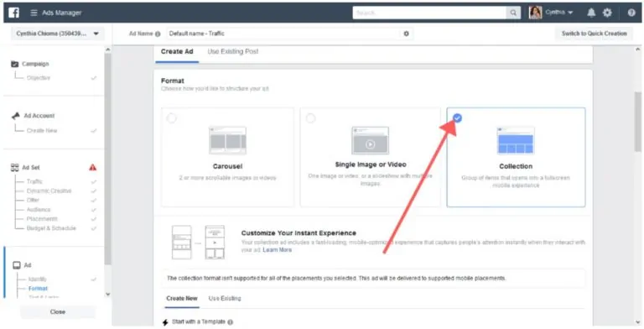Open Traffic under Ad Set
The height and width of the screenshot is (329, 644).
click(x=34, y=181)
